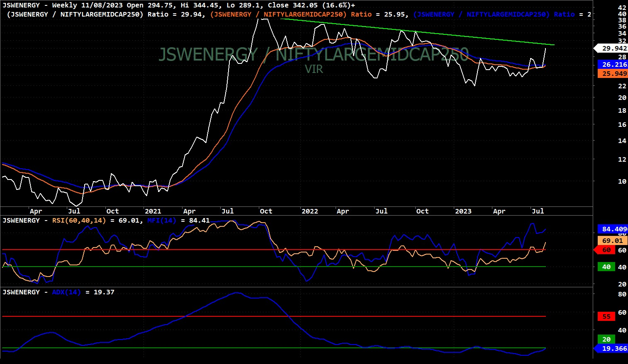Click the green 20 level marker in ADX pane
This screenshot has height=364, width=628.
click(x=606, y=339)
